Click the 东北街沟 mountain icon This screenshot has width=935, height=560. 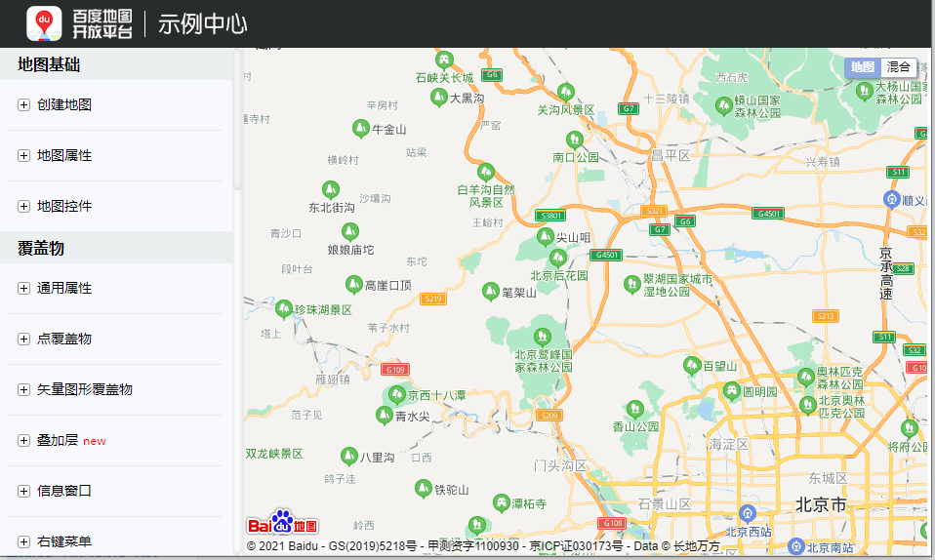click(330, 190)
